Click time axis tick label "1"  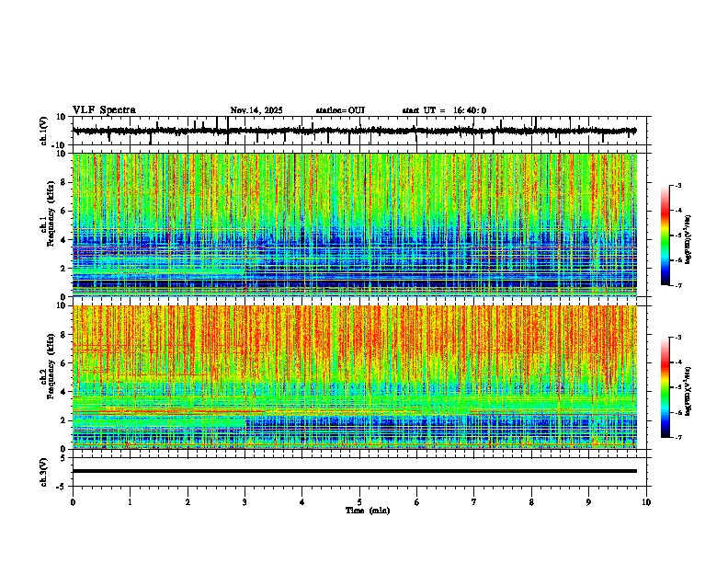[x=130, y=502]
